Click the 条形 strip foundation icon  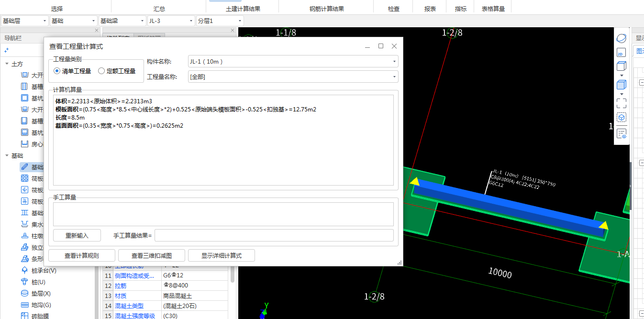click(x=25, y=259)
